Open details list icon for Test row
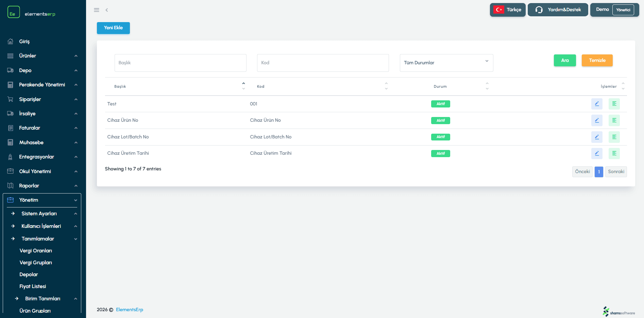Screen dimensions: 644x318 614,104
